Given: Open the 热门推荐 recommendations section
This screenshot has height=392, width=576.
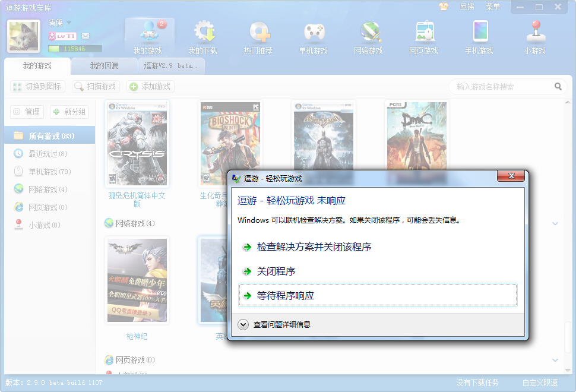Looking at the screenshot, I should [258, 37].
